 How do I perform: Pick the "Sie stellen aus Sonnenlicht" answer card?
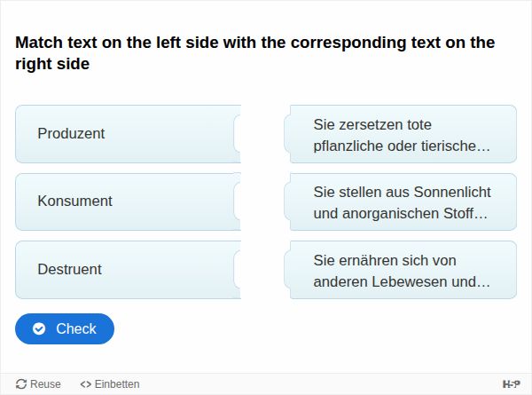point(403,202)
